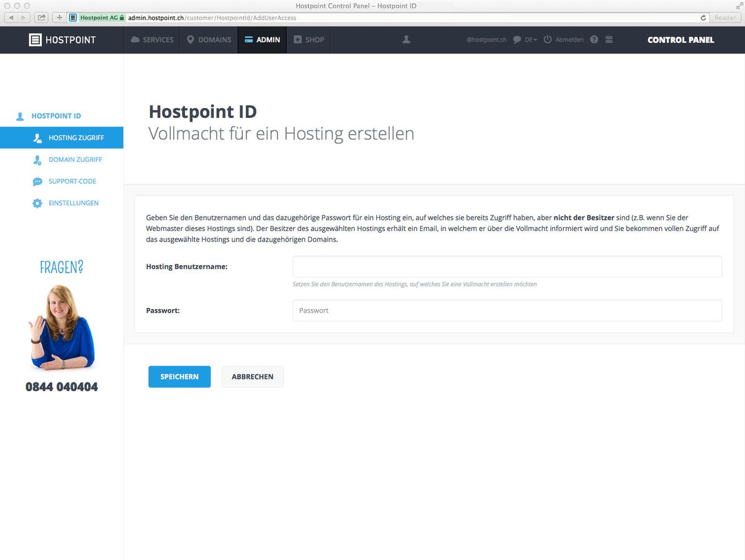
Task: Click the Einstellungen gear icon
Action: click(37, 203)
